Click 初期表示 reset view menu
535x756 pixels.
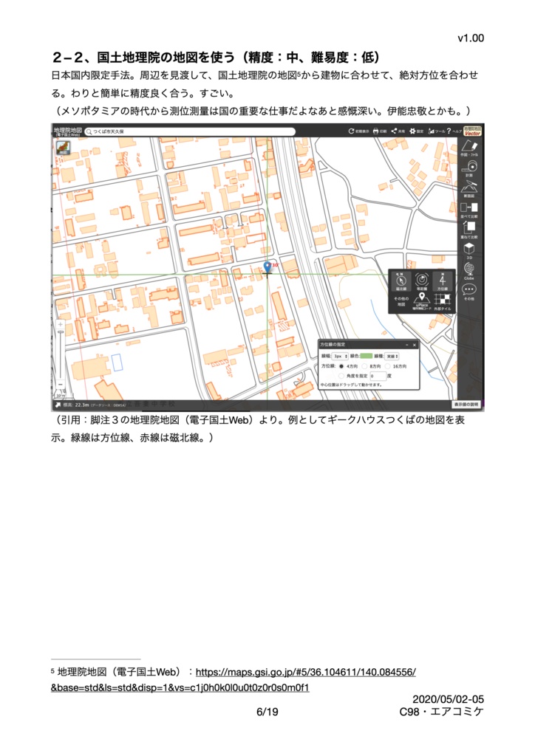[x=359, y=131]
